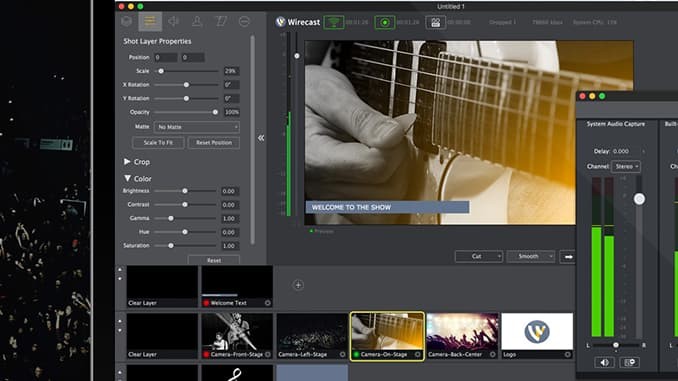Select the treble clef shot thumbnail

pos(237,373)
